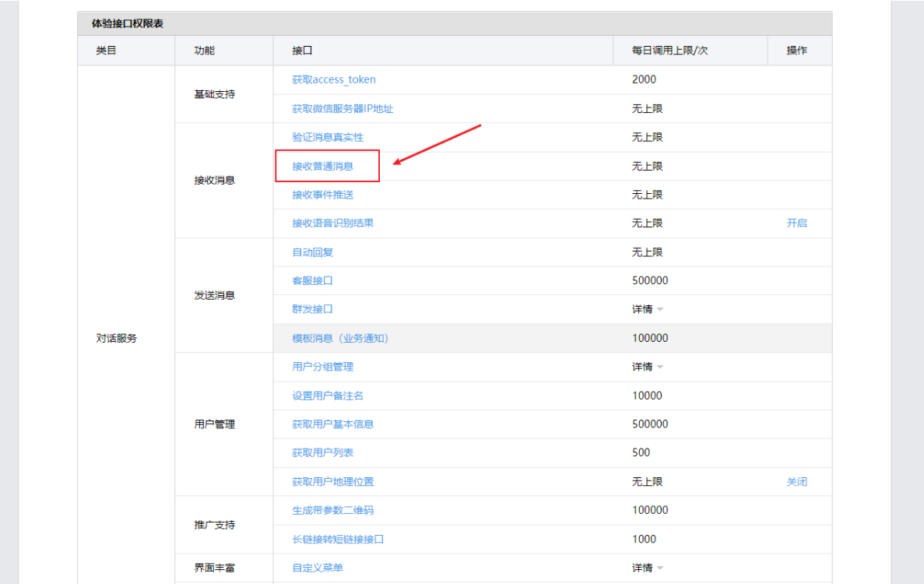
Task: Click the 每日调用上限/次 column header
Action: click(x=669, y=51)
